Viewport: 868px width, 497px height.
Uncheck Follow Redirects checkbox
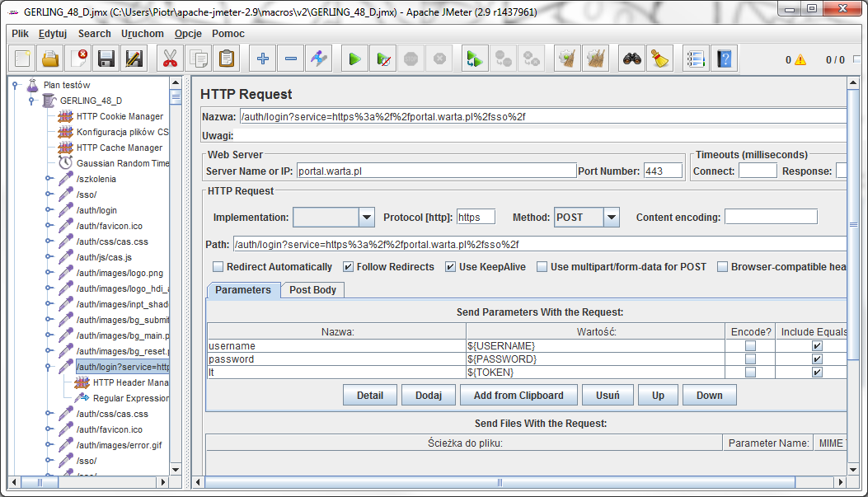348,267
